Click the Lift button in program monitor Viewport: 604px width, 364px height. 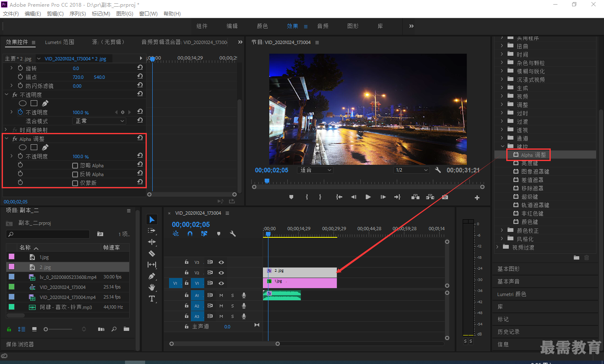[415, 197]
